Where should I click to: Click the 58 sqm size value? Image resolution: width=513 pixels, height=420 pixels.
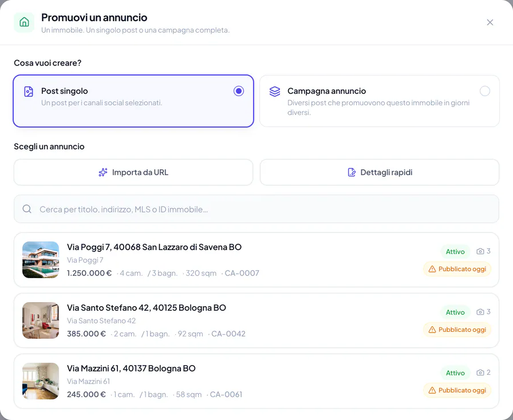[189, 394]
